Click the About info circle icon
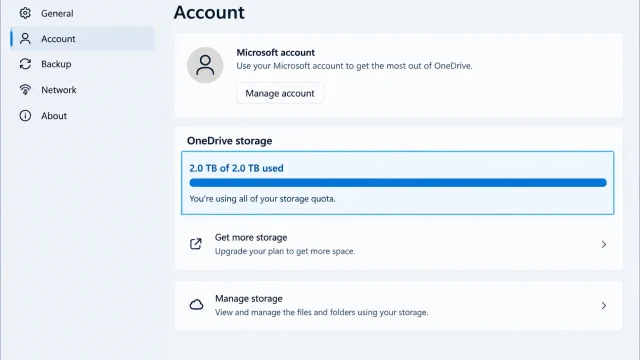The width and height of the screenshot is (640, 360). [25, 116]
